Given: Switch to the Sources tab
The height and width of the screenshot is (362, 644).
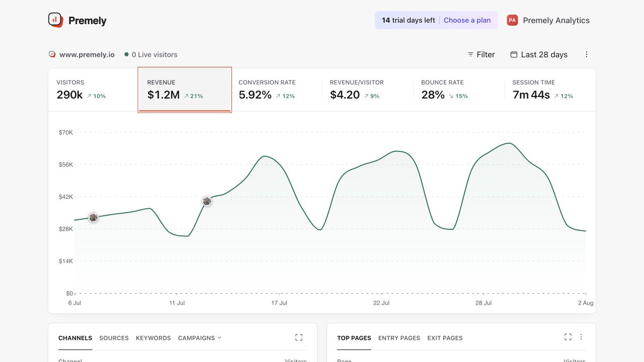Looking at the screenshot, I should [x=114, y=338].
